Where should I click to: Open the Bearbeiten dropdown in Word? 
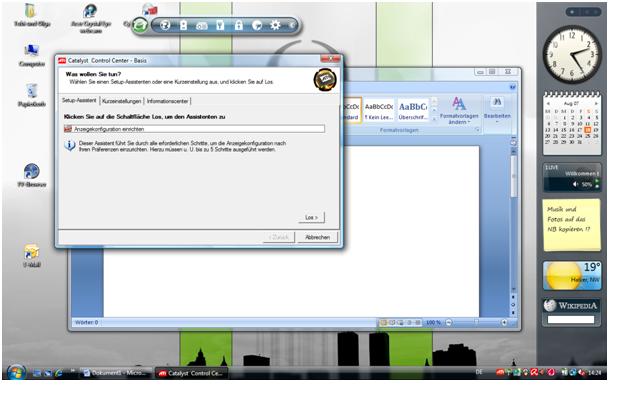pyautogui.click(x=497, y=109)
